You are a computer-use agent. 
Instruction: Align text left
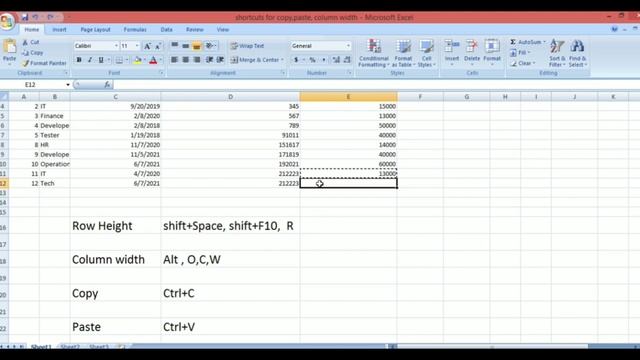coord(174,60)
